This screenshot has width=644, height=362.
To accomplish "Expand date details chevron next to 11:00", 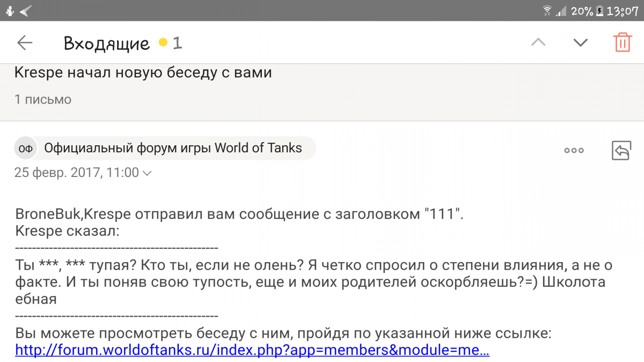I will click(x=148, y=173).
